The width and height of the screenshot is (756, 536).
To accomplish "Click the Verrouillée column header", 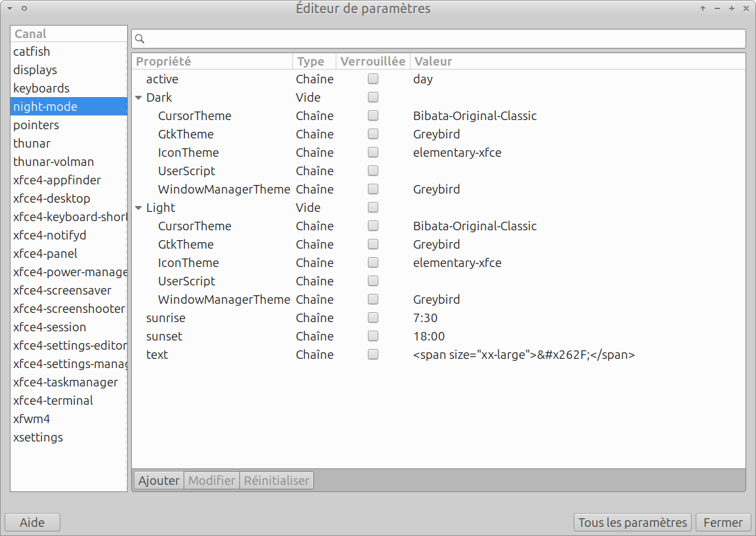I will coord(372,61).
